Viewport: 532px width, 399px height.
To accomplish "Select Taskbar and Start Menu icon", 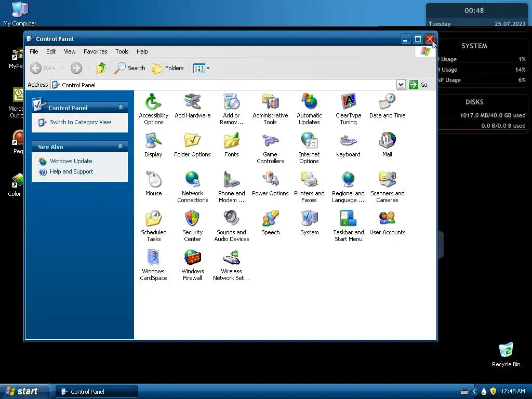I will [x=348, y=219].
